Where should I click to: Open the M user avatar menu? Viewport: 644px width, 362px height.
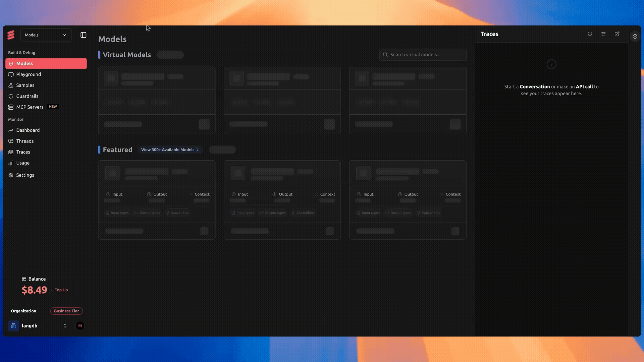coord(80,326)
